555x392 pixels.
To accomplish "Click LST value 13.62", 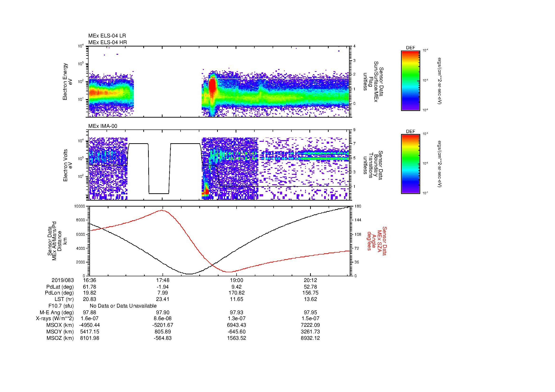I will (x=310, y=299).
